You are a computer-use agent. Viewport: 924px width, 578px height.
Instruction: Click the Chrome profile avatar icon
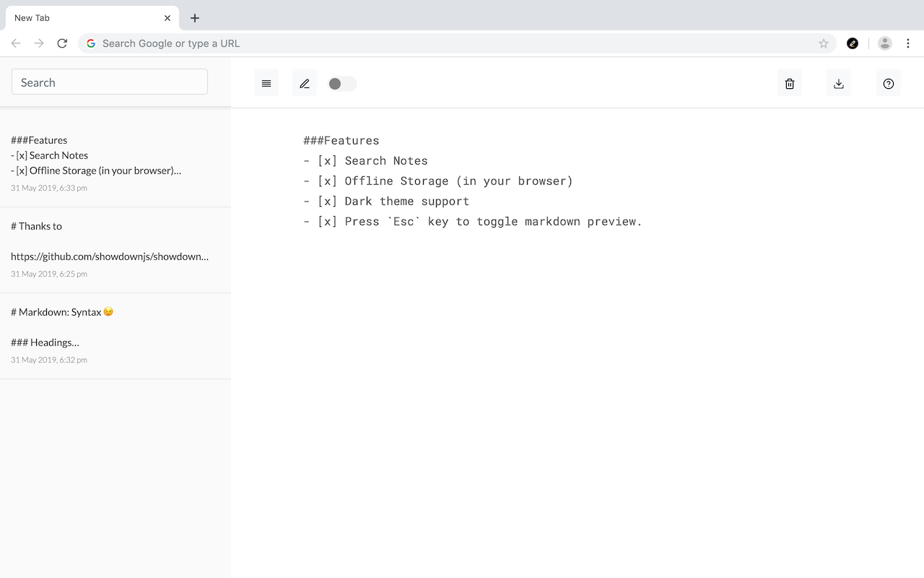[885, 43]
